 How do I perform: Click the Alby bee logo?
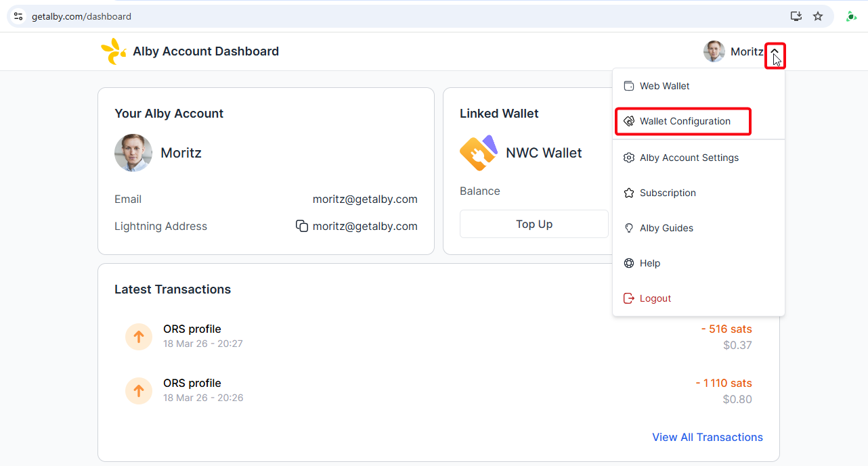(113, 51)
